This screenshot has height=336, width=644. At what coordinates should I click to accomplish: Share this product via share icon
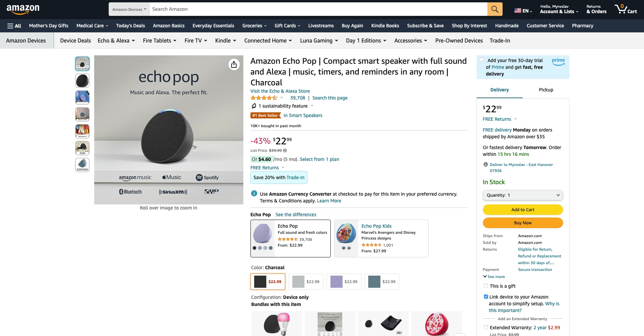click(234, 64)
